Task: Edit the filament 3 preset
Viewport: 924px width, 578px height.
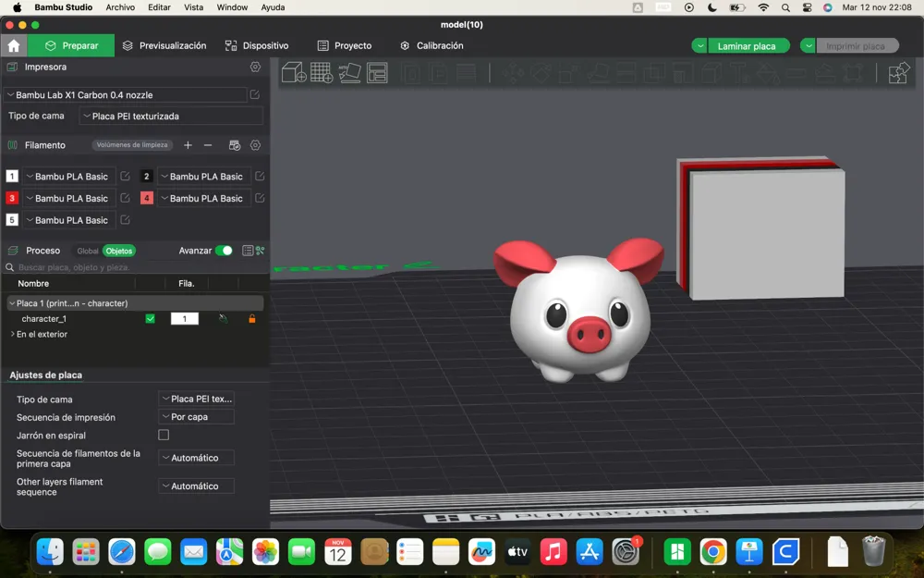Action: coord(125,198)
